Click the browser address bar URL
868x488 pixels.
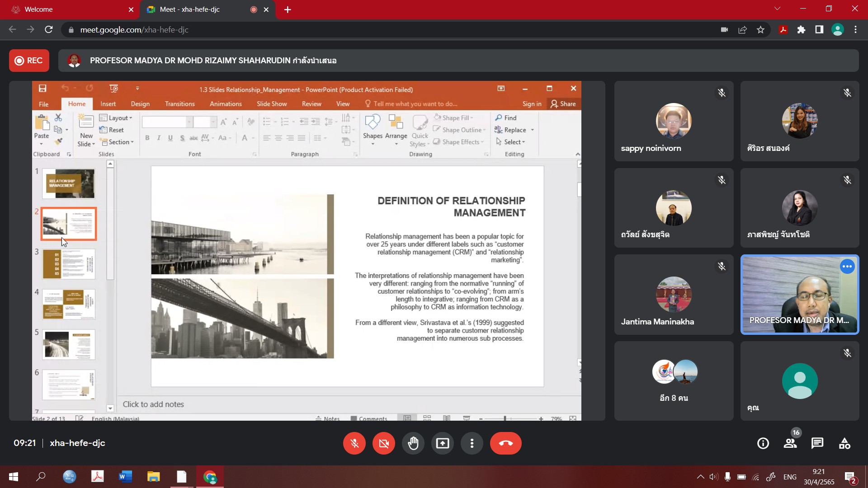point(134,30)
